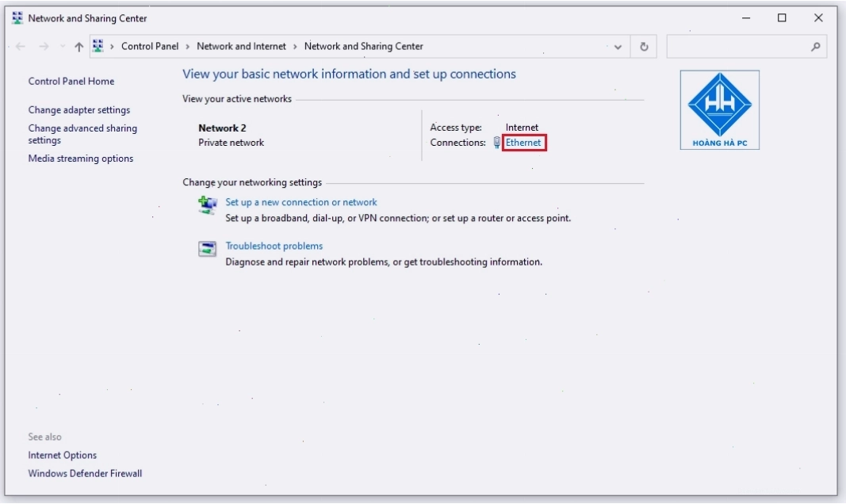Click the Ethernet plug icon beside Connections

497,143
